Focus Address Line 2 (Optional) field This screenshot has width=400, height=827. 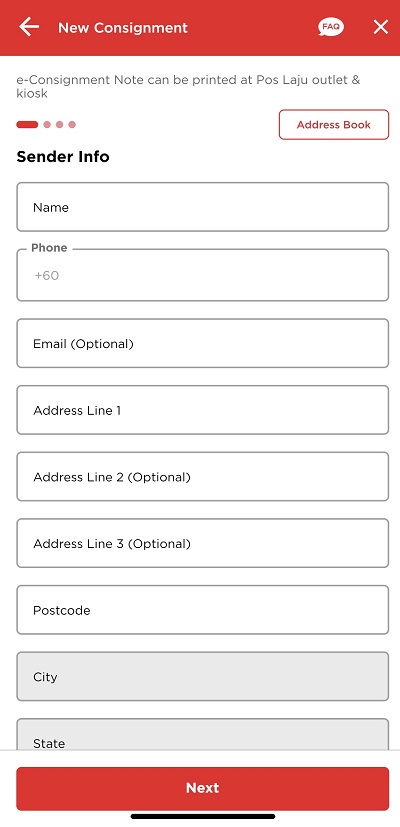pos(203,477)
